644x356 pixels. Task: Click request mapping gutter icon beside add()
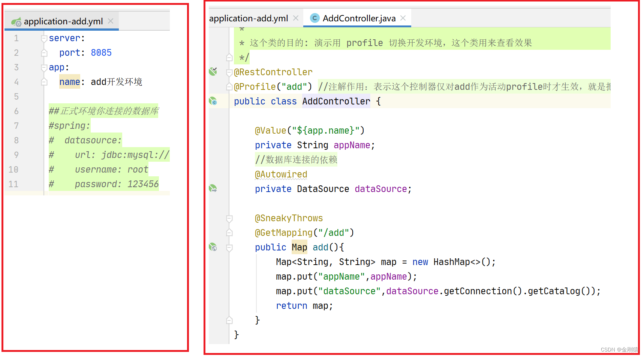point(213,247)
